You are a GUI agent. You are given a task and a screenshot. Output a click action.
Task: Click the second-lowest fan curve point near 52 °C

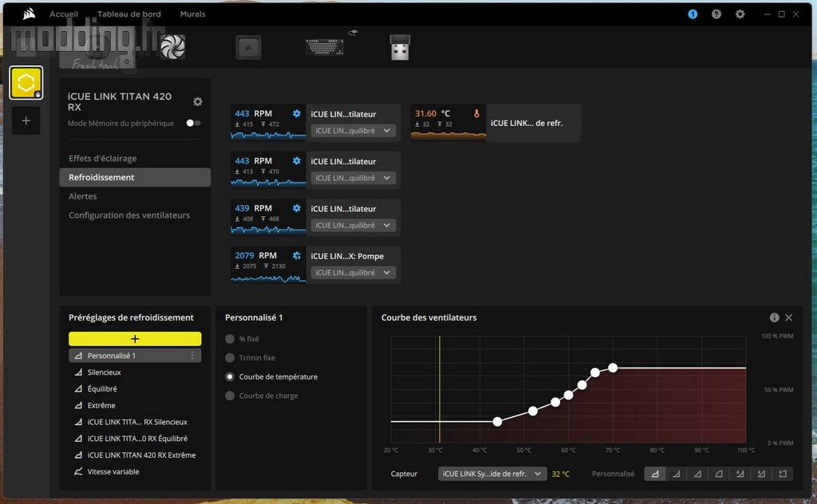click(533, 411)
